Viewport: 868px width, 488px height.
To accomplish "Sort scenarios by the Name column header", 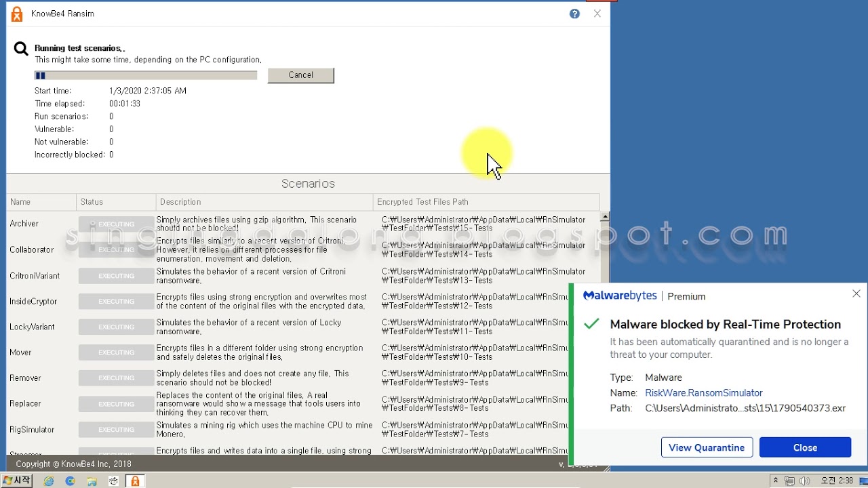I will (41, 202).
